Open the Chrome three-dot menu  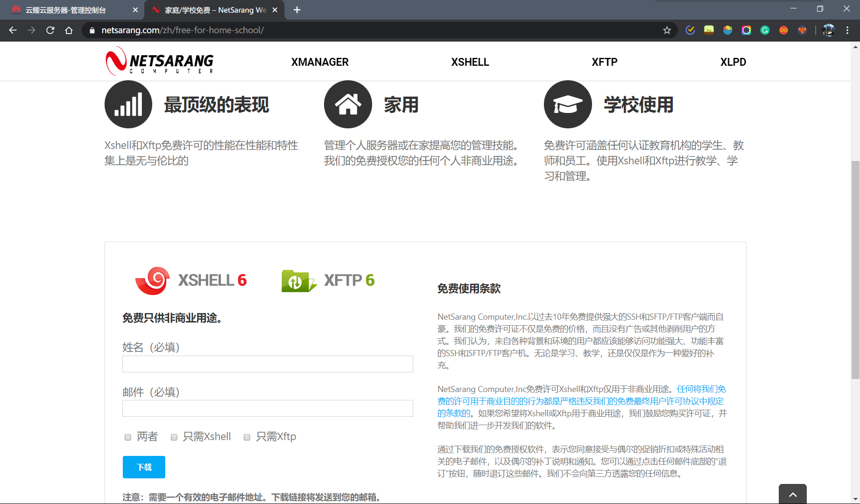pyautogui.click(x=847, y=30)
